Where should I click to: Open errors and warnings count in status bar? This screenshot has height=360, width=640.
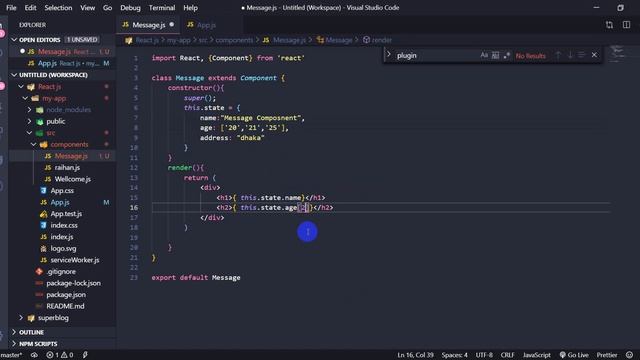60,355
